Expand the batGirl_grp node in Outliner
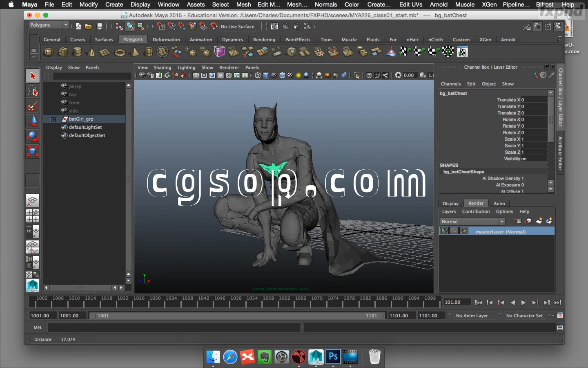This screenshot has width=588, height=368. [x=53, y=119]
